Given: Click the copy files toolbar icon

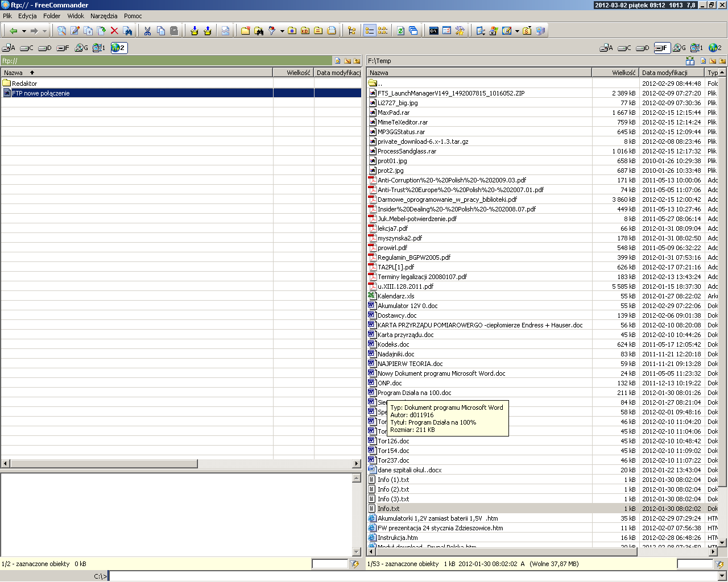Looking at the screenshot, I should tap(88, 31).
